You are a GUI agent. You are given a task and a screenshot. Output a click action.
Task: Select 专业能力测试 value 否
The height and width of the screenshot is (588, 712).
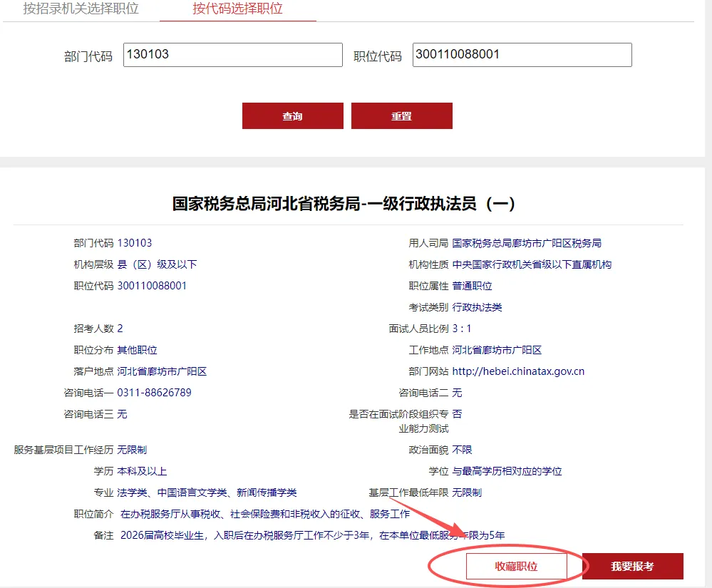coord(458,414)
